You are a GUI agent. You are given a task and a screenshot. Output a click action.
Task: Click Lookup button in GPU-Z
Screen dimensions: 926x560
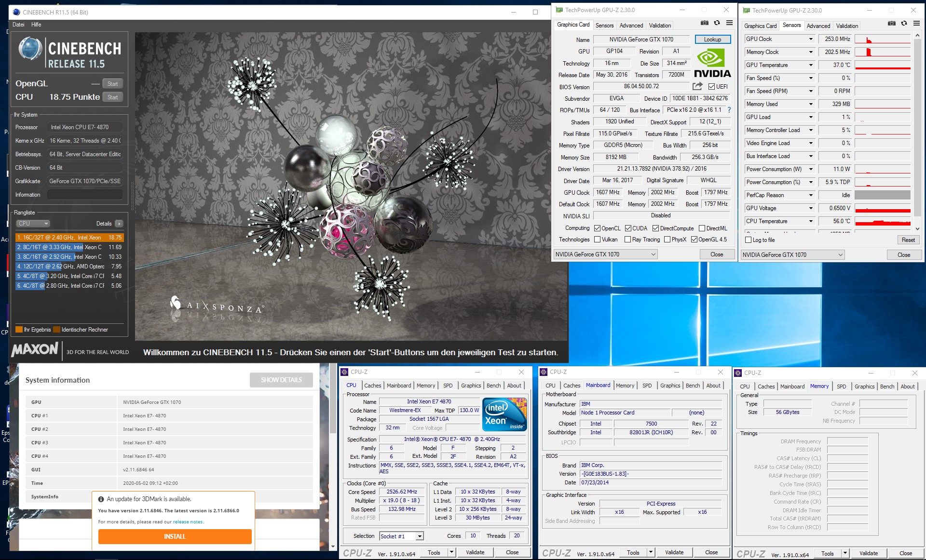tap(712, 40)
